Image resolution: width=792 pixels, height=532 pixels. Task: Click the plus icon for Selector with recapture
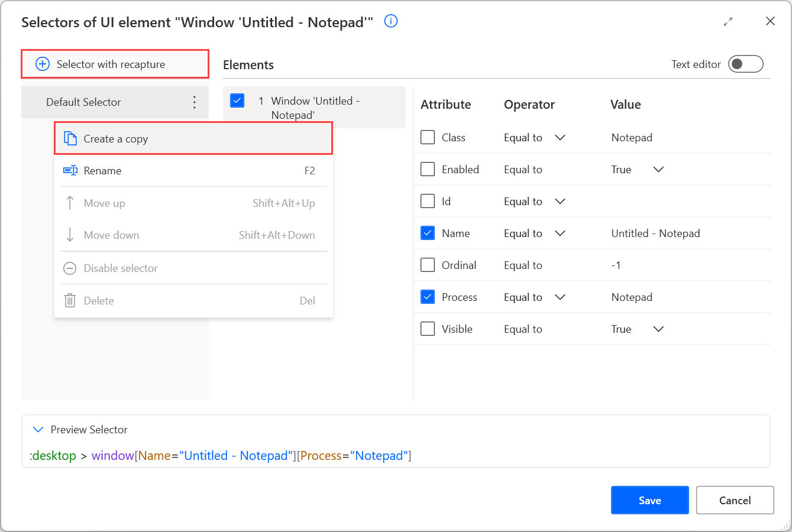click(42, 64)
